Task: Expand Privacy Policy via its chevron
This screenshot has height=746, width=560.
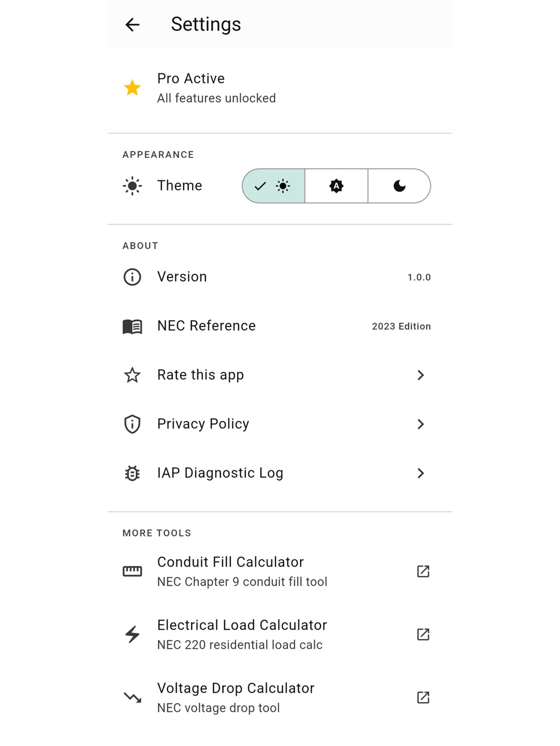Action: [421, 424]
